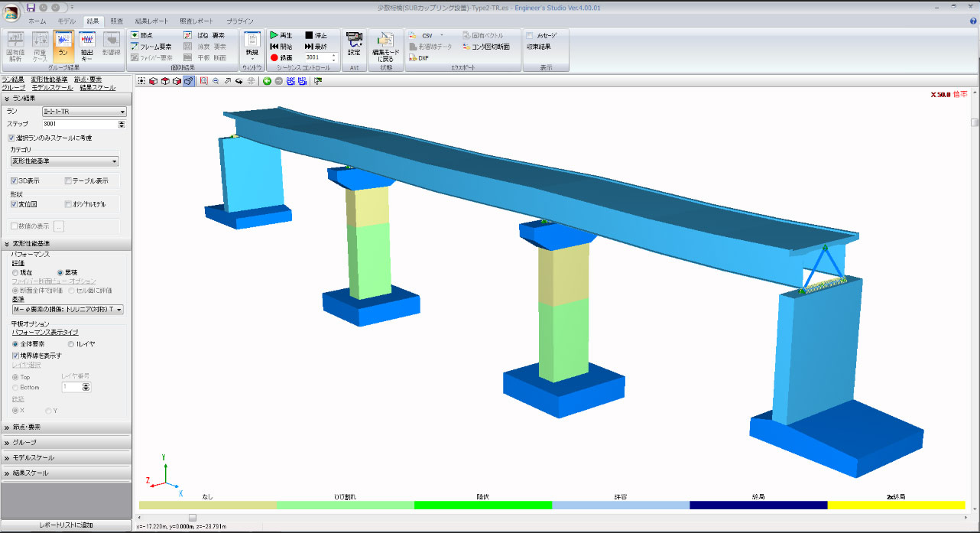Click the rotate view arrow icon

[x=240, y=80]
